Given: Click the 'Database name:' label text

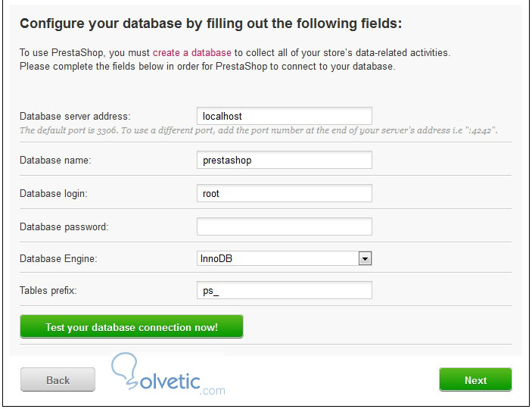Looking at the screenshot, I should pos(55,160).
